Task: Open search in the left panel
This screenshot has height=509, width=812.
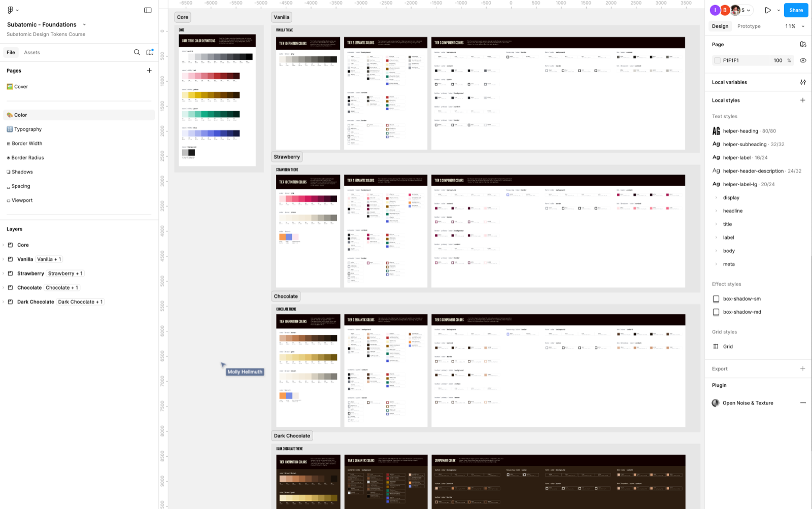Action: [137, 52]
